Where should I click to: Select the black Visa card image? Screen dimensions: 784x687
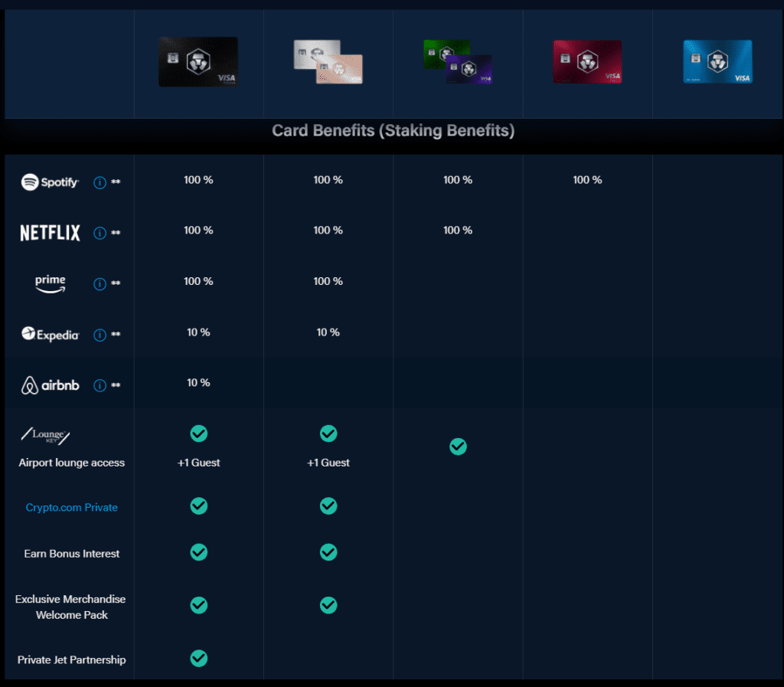tap(198, 61)
